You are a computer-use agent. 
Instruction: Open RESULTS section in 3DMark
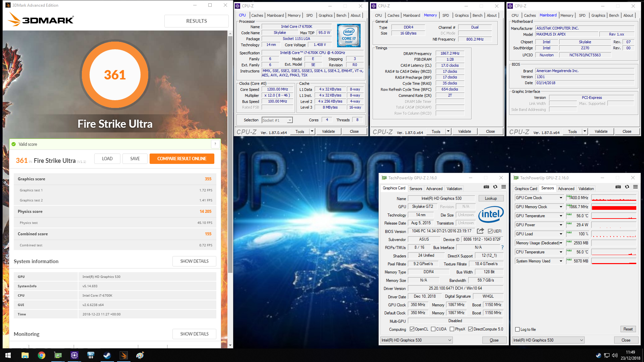197,21
